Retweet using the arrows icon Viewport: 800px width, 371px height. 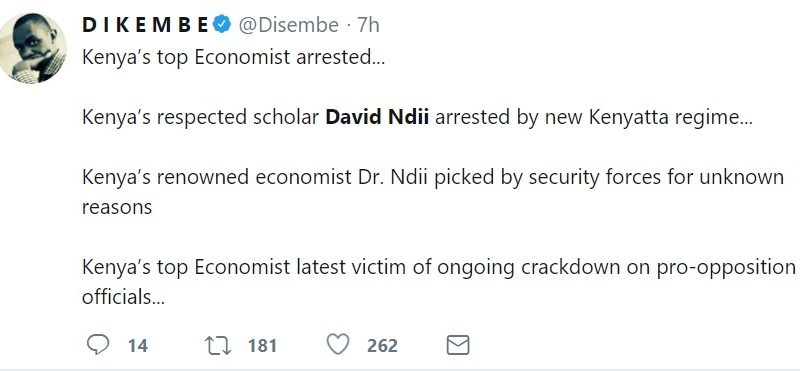(218, 345)
